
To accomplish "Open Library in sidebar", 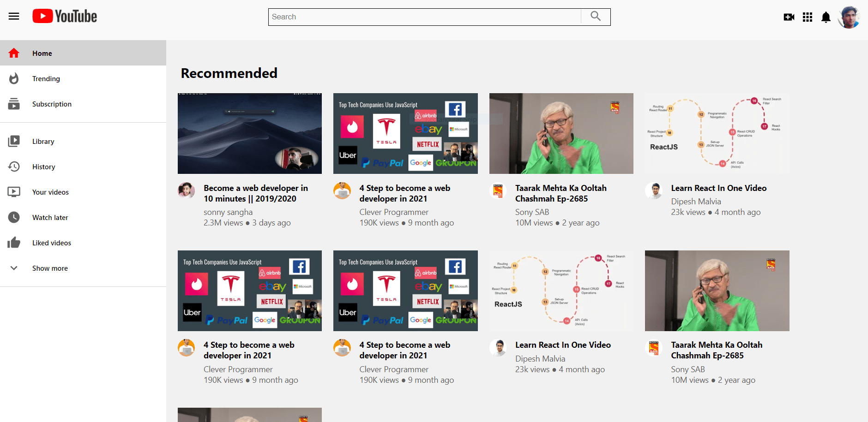I will (83, 141).
